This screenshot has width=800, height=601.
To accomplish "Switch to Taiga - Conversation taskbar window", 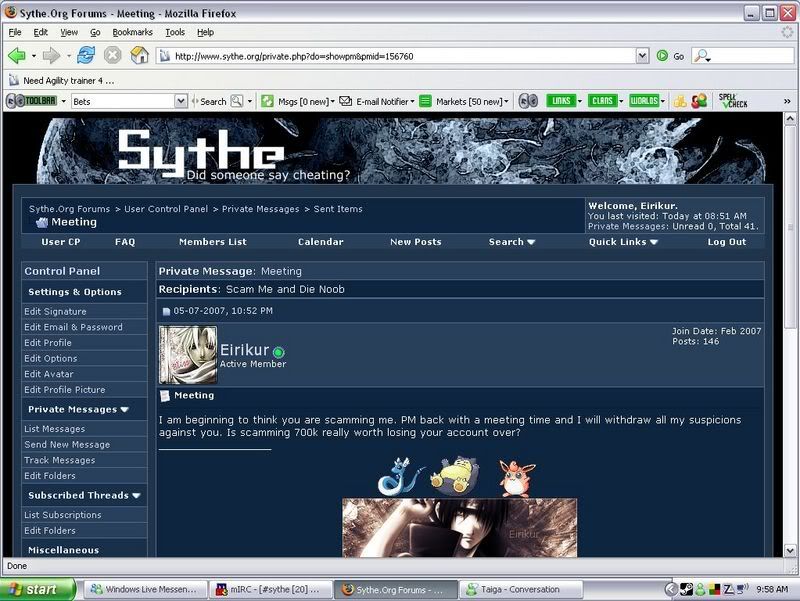I will tap(520, 589).
